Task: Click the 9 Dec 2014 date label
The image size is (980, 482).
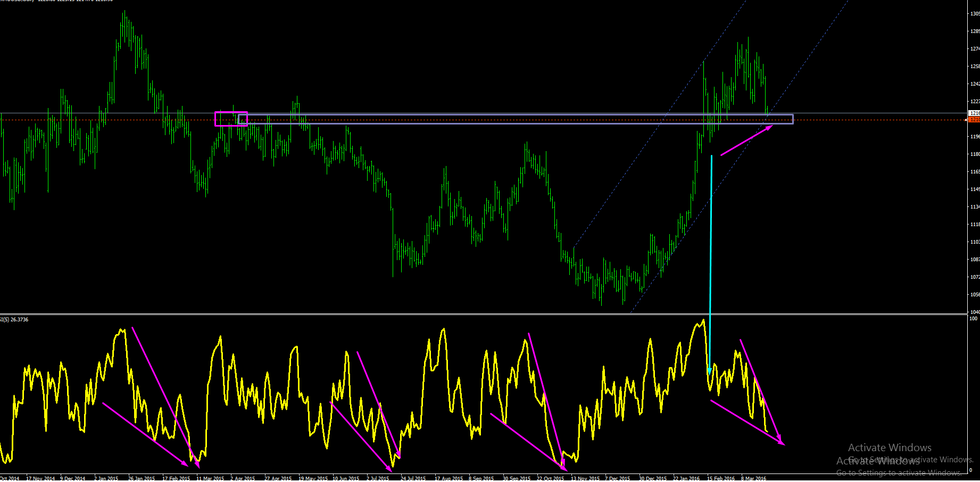Action: (73, 478)
